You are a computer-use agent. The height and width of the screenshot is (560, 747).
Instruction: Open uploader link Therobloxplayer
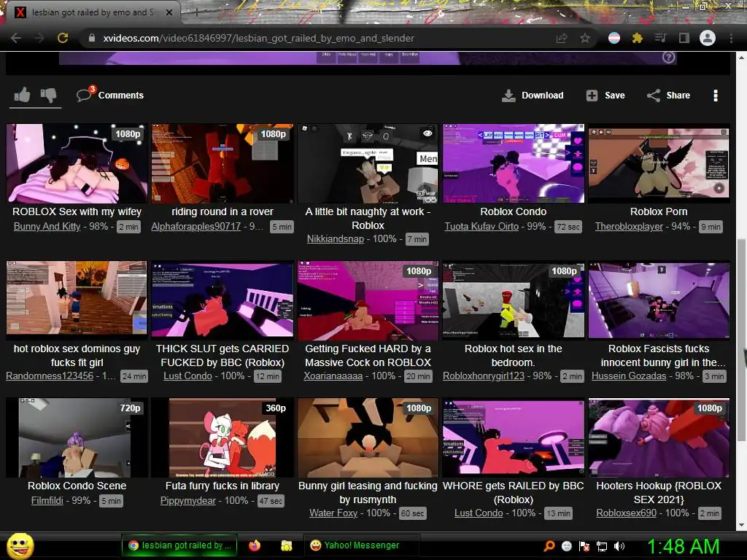pyautogui.click(x=629, y=227)
